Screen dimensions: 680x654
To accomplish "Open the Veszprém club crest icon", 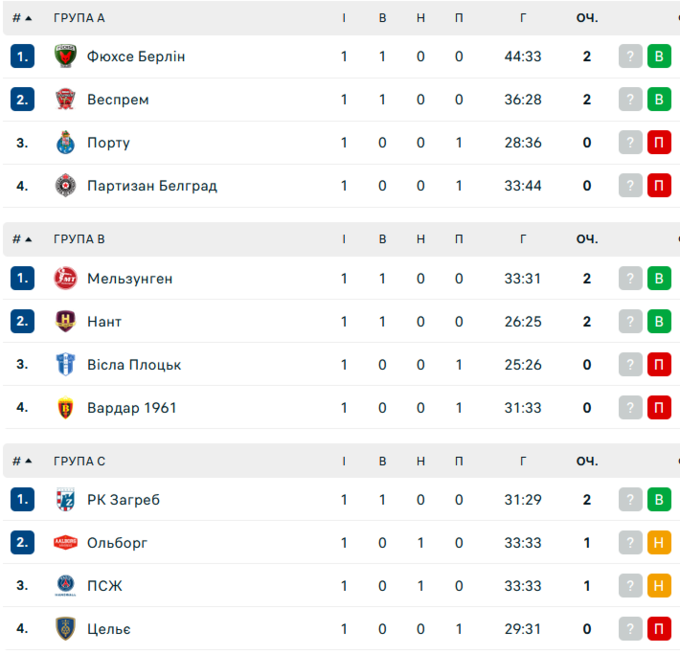I will [65, 99].
